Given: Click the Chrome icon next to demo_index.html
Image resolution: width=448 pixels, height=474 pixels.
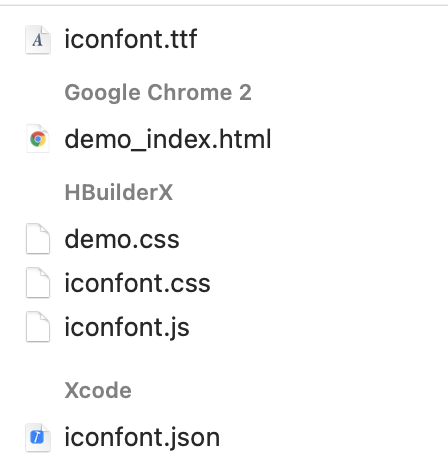Looking at the screenshot, I should [38, 139].
